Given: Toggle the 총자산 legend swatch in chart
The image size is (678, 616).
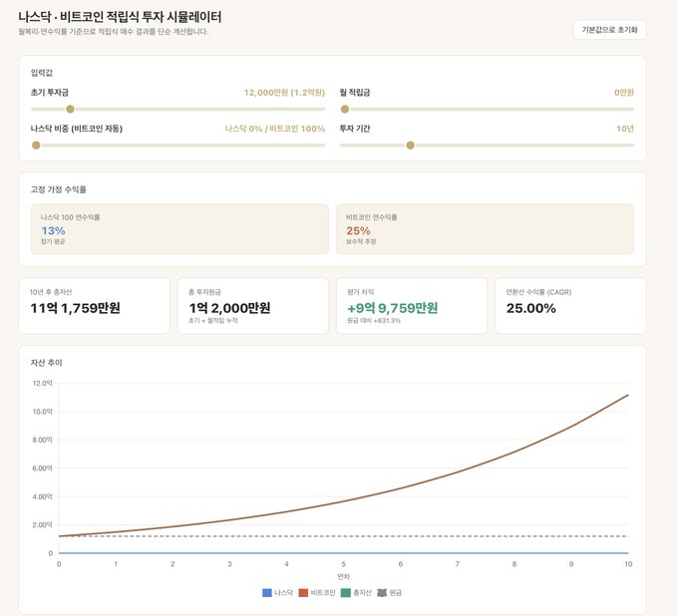Looking at the screenshot, I should (x=346, y=593).
